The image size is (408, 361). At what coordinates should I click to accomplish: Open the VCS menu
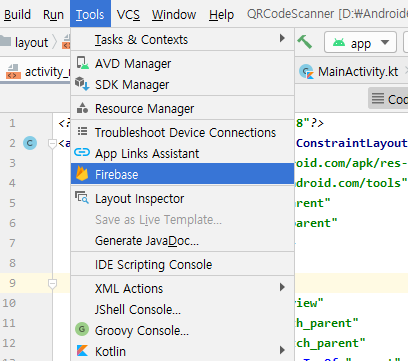[x=128, y=15]
